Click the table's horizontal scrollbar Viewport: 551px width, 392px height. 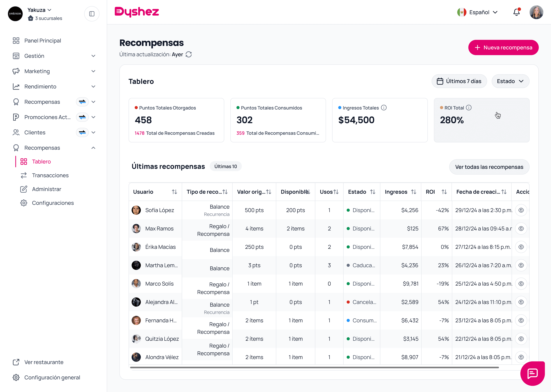[314, 367]
